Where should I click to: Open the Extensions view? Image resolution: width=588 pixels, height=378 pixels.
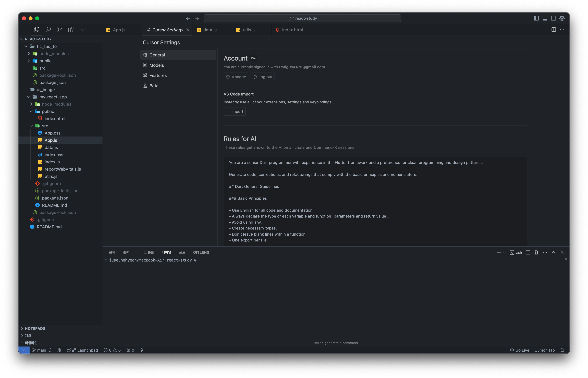click(71, 30)
